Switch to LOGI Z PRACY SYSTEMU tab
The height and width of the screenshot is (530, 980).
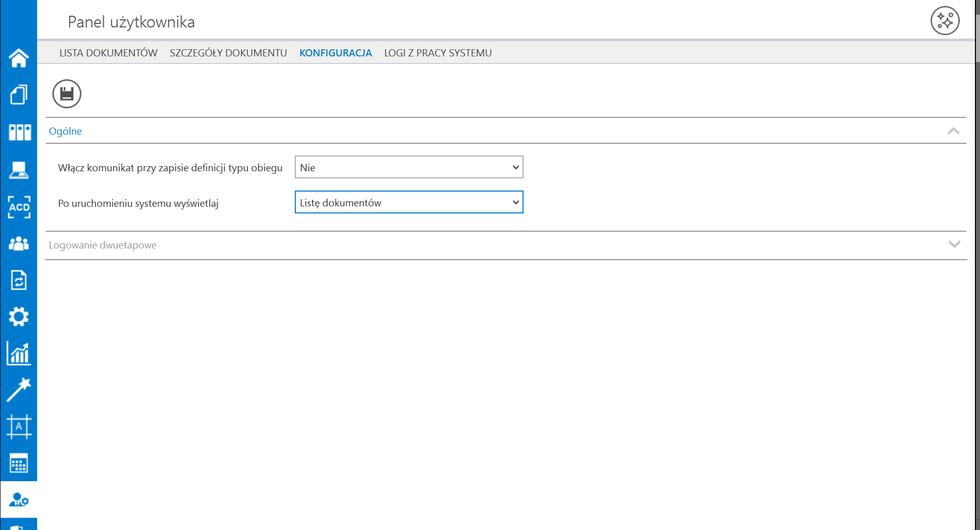[x=438, y=53]
